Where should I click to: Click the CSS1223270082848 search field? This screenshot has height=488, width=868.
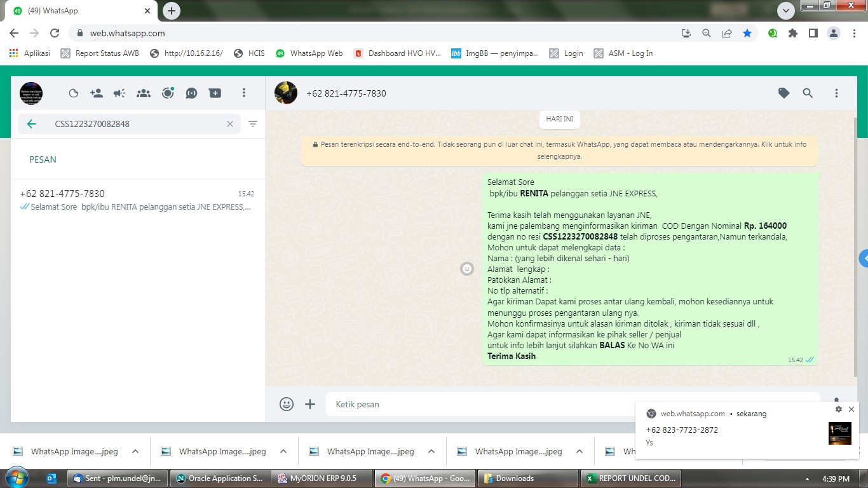[129, 124]
